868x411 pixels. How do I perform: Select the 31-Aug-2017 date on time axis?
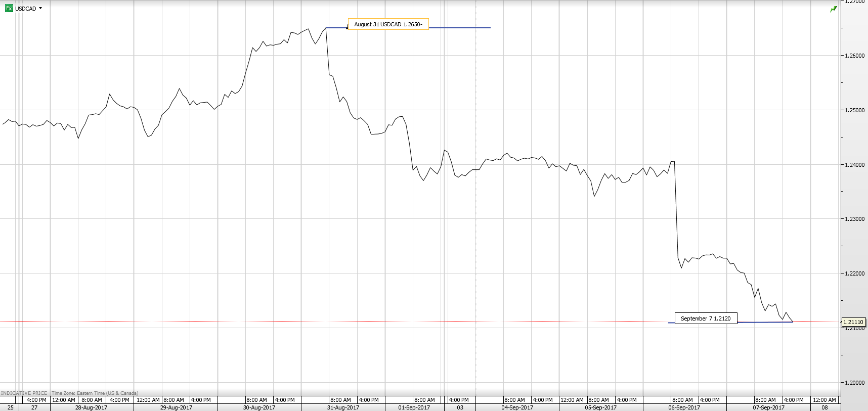tap(343, 407)
